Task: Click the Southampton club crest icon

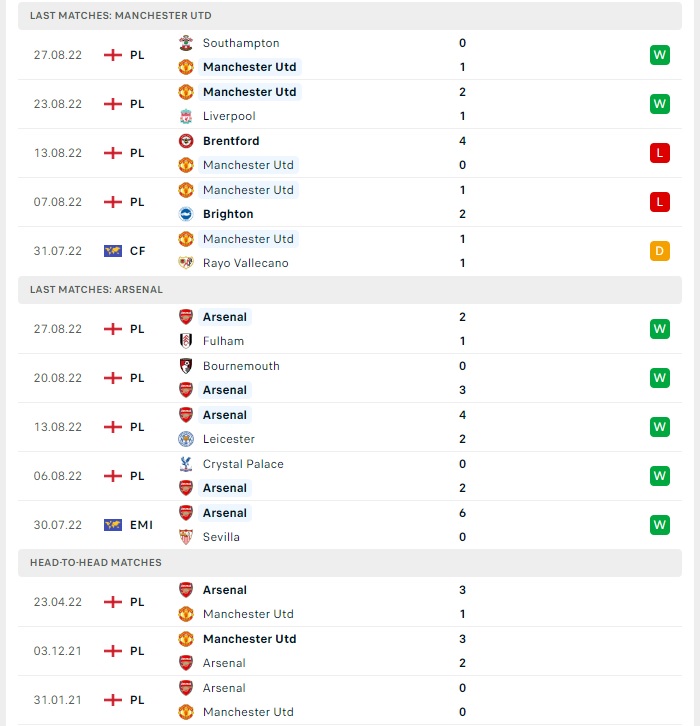Action: (186, 43)
